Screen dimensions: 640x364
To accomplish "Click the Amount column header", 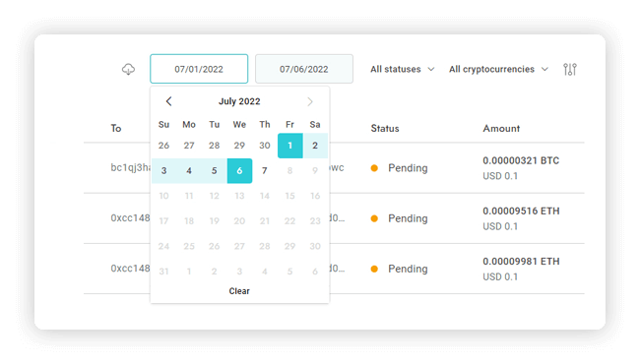I will (x=501, y=129).
